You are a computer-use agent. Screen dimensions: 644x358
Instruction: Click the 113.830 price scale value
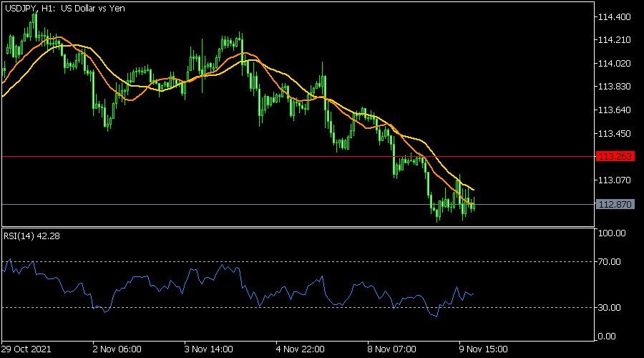click(615, 87)
